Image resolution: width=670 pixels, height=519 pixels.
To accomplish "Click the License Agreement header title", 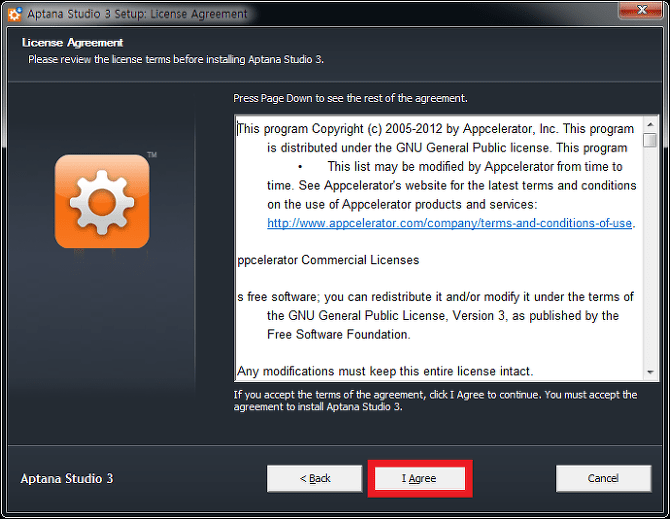I will (72, 43).
